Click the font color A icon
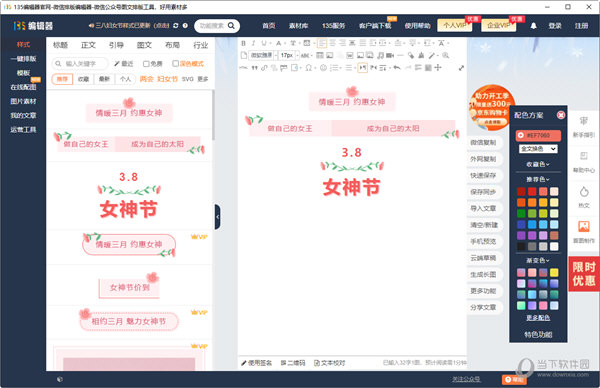 click(279, 43)
